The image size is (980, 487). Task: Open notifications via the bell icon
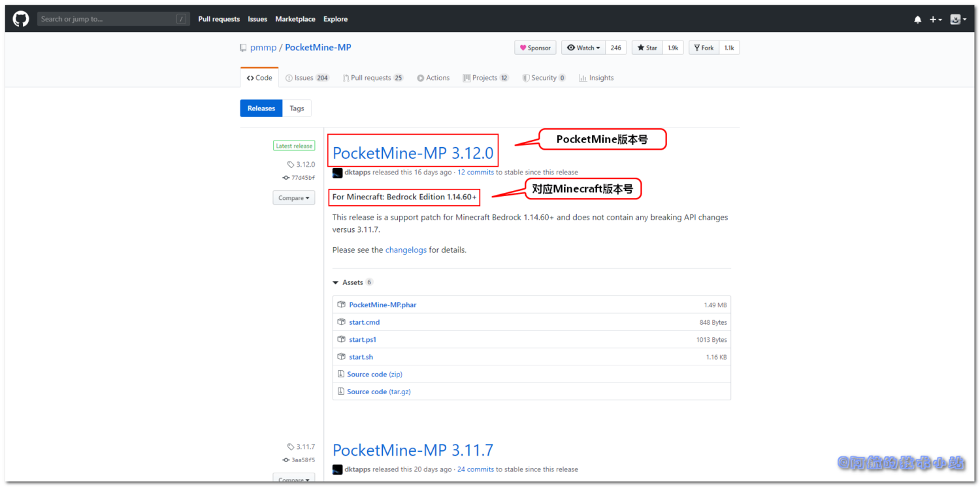(x=917, y=19)
